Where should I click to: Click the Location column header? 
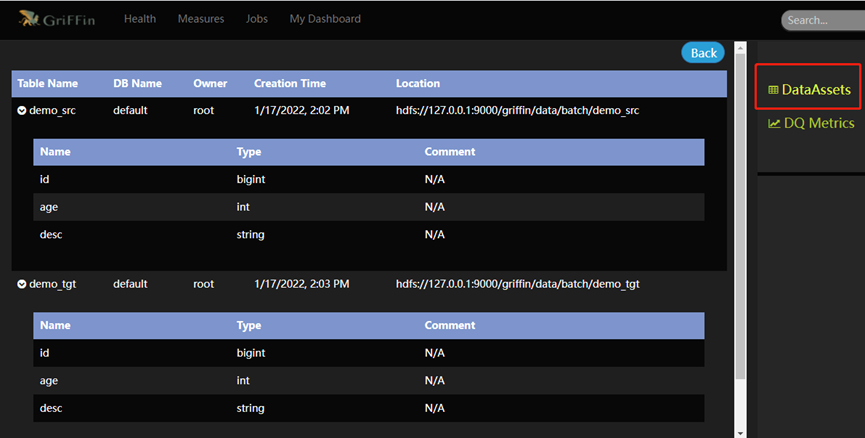pos(418,83)
